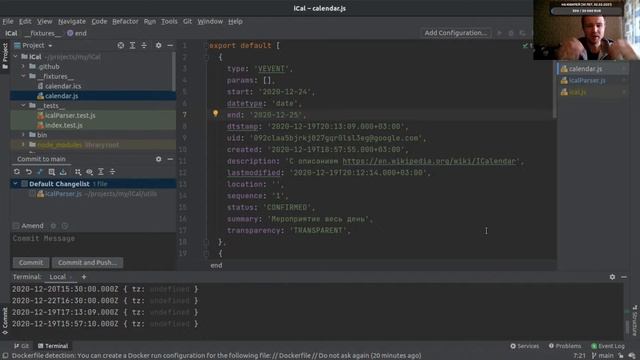The width and height of the screenshot is (640, 360).
Task: Click main git branch widget in status bar
Action: pos(602,356)
